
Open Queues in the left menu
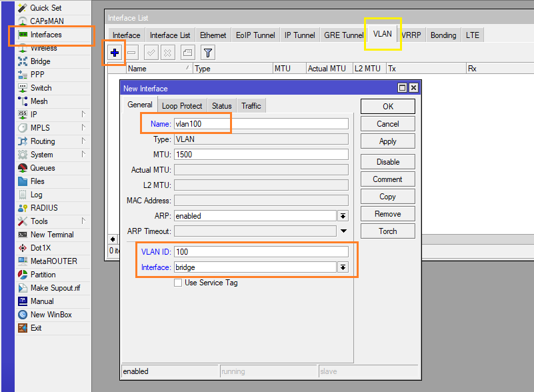[43, 168]
